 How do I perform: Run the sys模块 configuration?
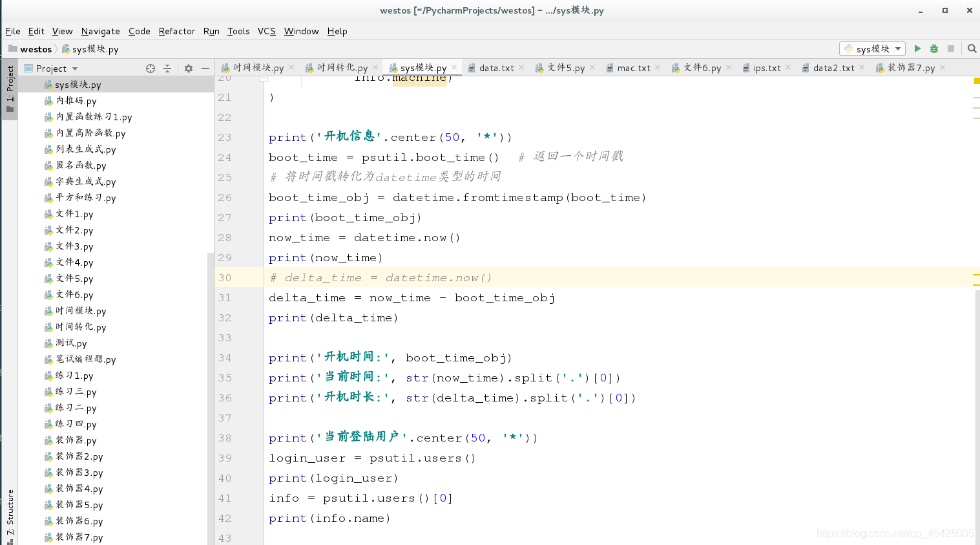917,48
